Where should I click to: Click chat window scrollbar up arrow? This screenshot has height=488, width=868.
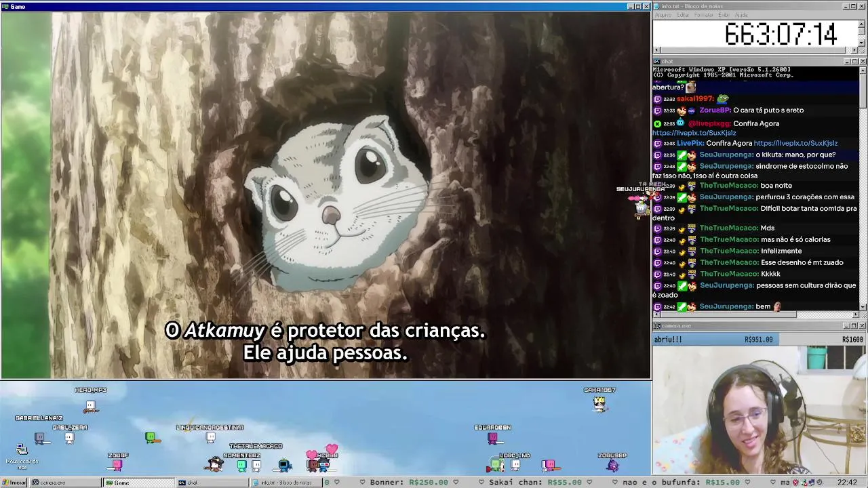click(863, 70)
